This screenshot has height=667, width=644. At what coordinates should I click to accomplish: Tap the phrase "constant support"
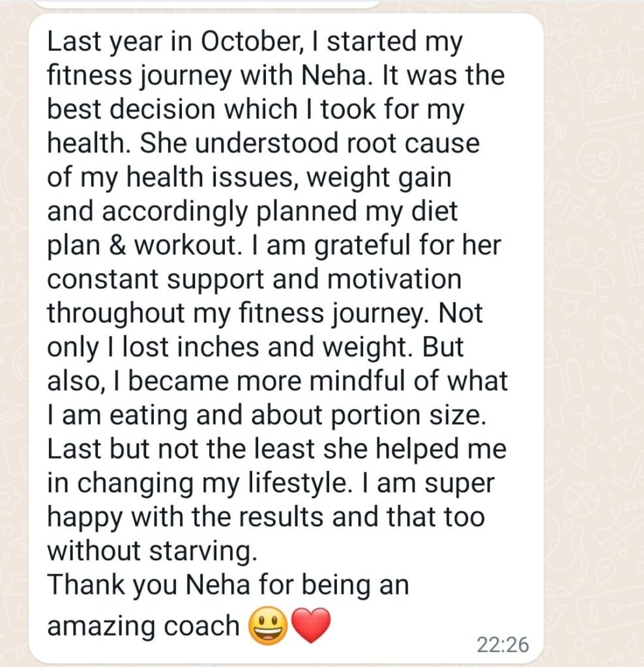click(154, 279)
